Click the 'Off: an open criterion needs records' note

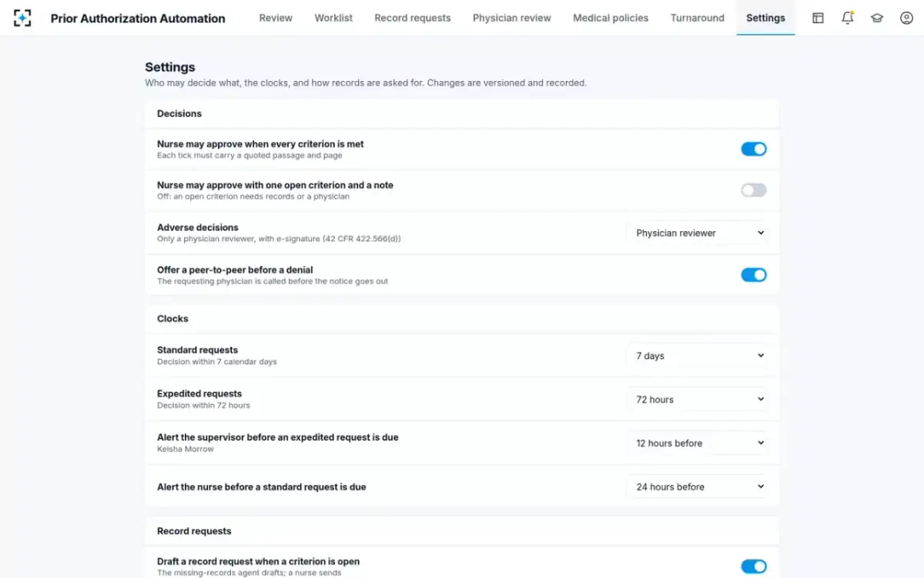click(253, 197)
